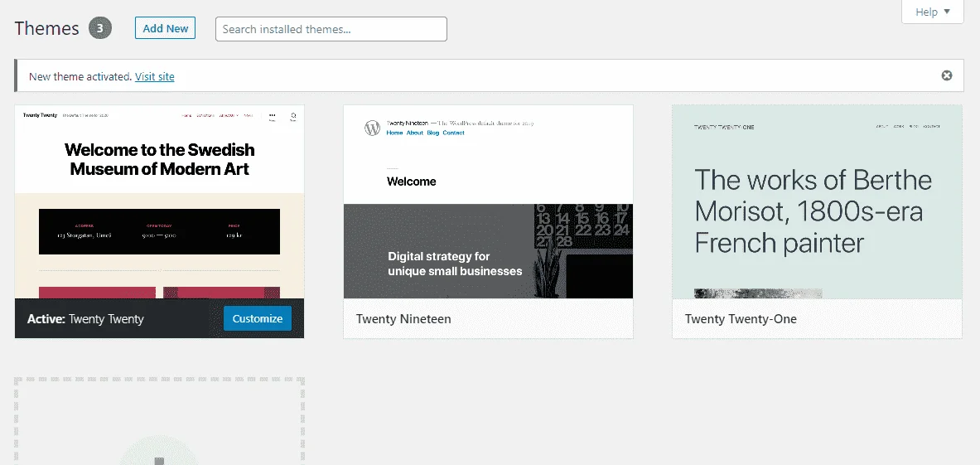
Task: Select the Twenty Twenty-One theme name
Action: click(x=741, y=319)
